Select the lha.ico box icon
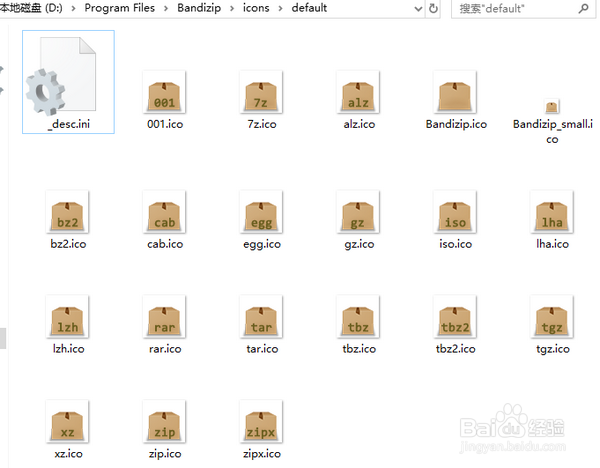 (552, 212)
